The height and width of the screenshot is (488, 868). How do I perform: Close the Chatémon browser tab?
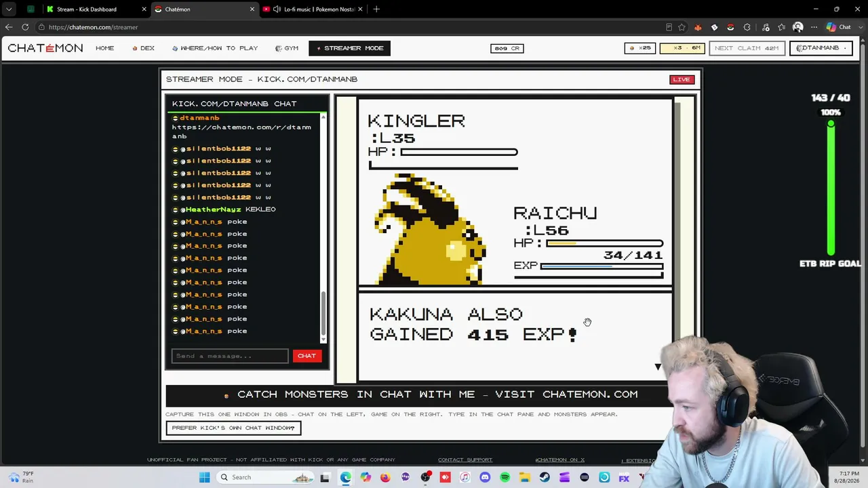[x=252, y=9]
